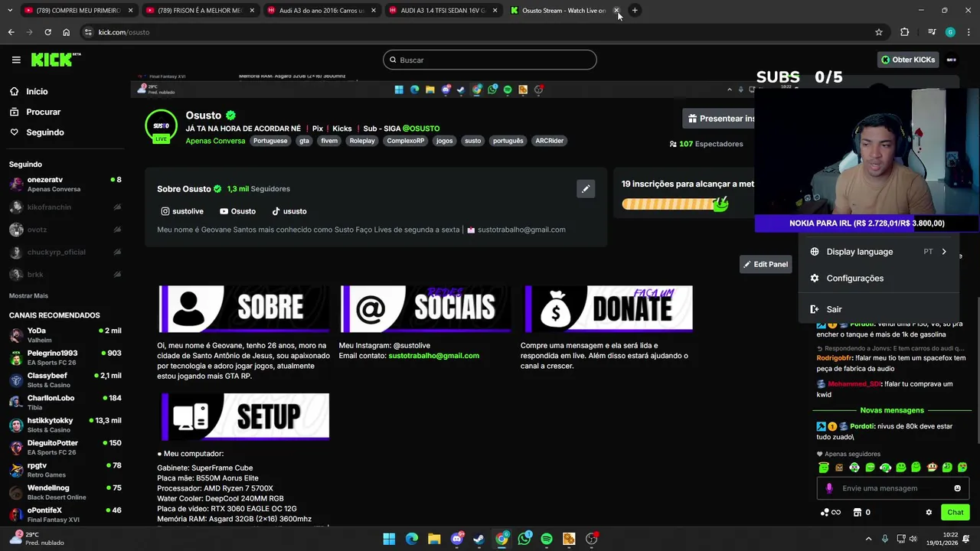Click the Roleplay tag
980x551 pixels.
pyautogui.click(x=362, y=141)
